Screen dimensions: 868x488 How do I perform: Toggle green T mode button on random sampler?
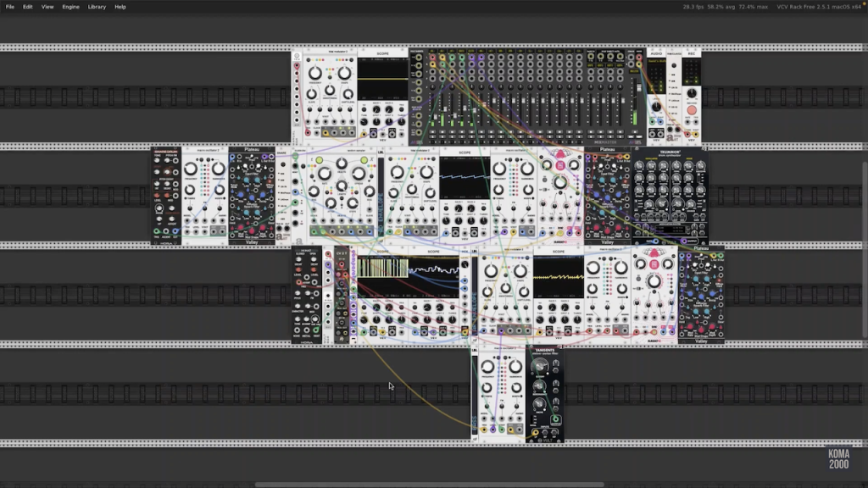[x=320, y=160]
